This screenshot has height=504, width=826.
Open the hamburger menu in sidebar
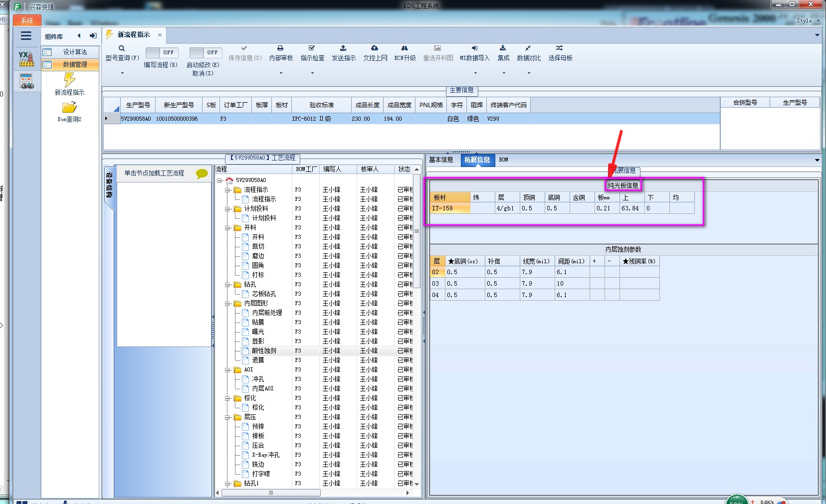click(x=26, y=35)
